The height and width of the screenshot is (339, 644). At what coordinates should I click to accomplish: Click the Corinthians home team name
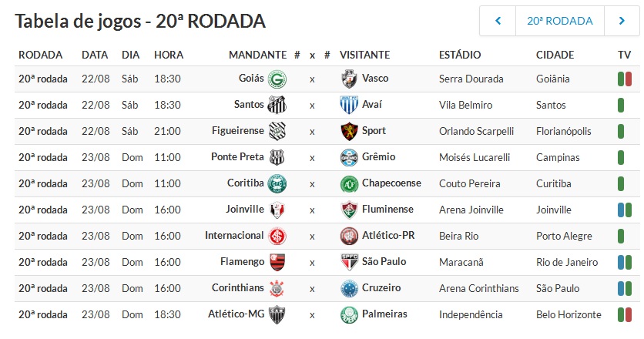tap(238, 287)
